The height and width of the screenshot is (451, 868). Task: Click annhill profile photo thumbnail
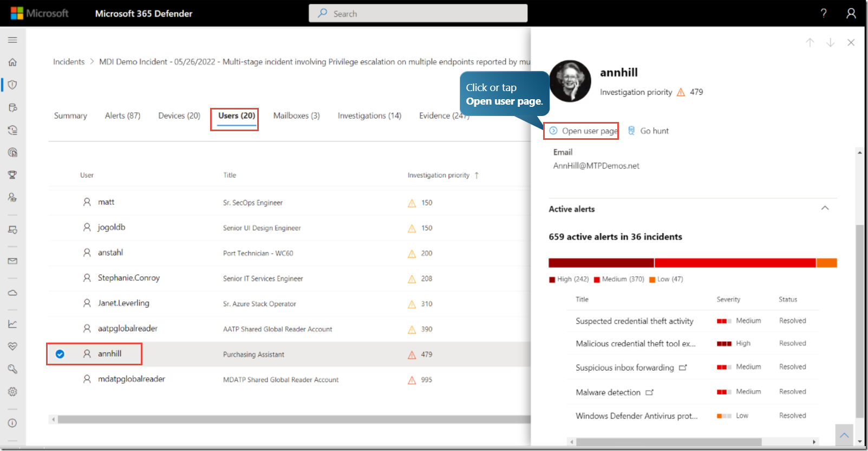pyautogui.click(x=570, y=81)
